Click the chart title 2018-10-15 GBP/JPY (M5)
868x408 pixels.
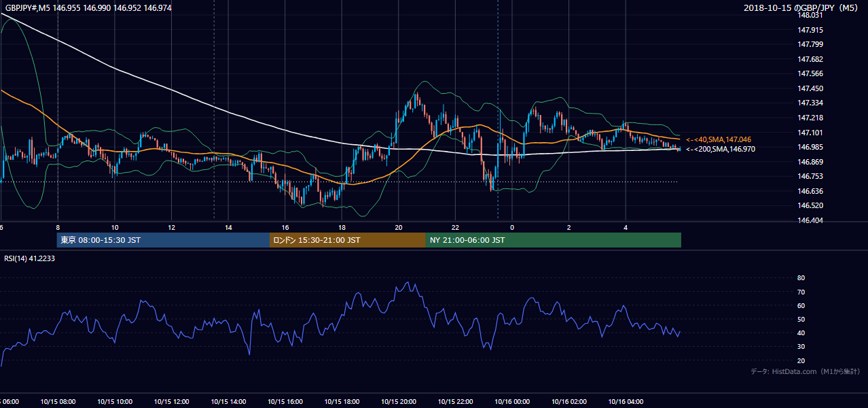click(801, 7)
